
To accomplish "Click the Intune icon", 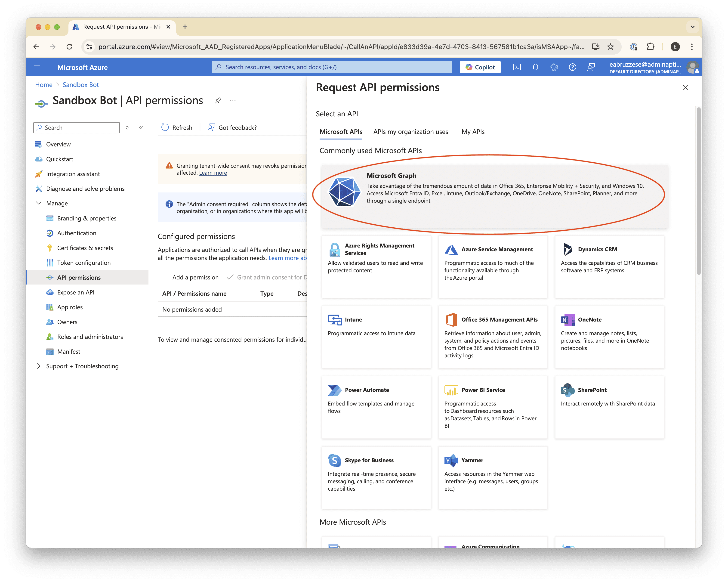I will pos(335,319).
